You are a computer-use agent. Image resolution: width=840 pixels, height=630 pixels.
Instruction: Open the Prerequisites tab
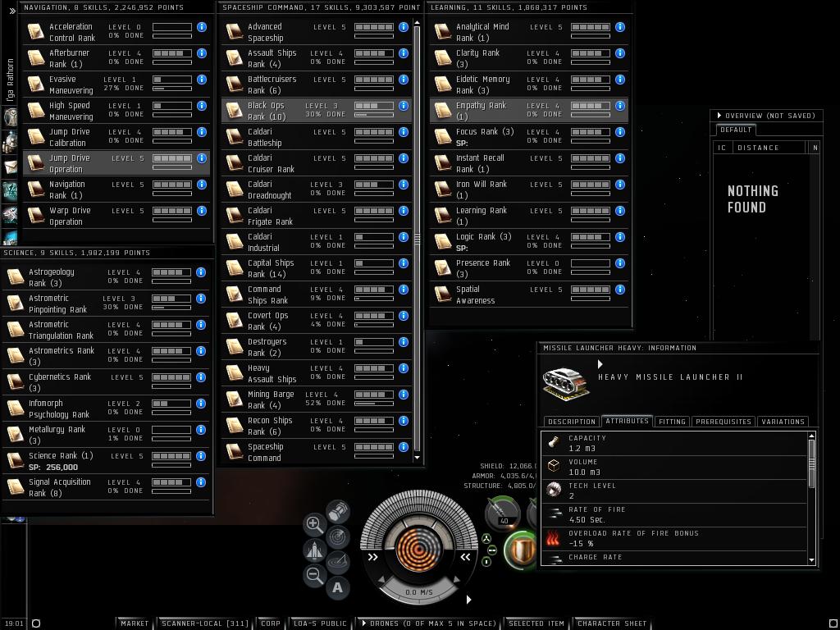pyautogui.click(x=724, y=422)
